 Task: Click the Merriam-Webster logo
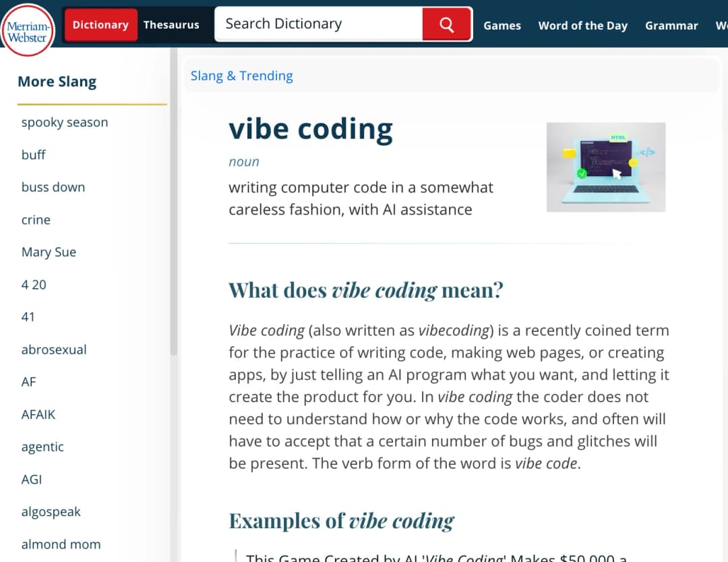click(28, 30)
